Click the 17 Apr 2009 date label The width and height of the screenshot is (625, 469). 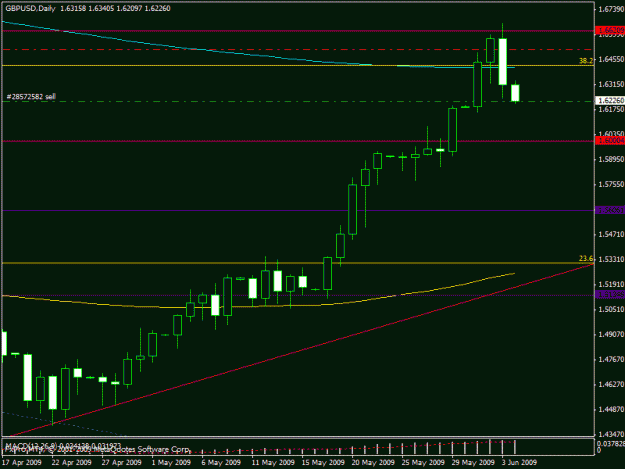(x=22, y=463)
